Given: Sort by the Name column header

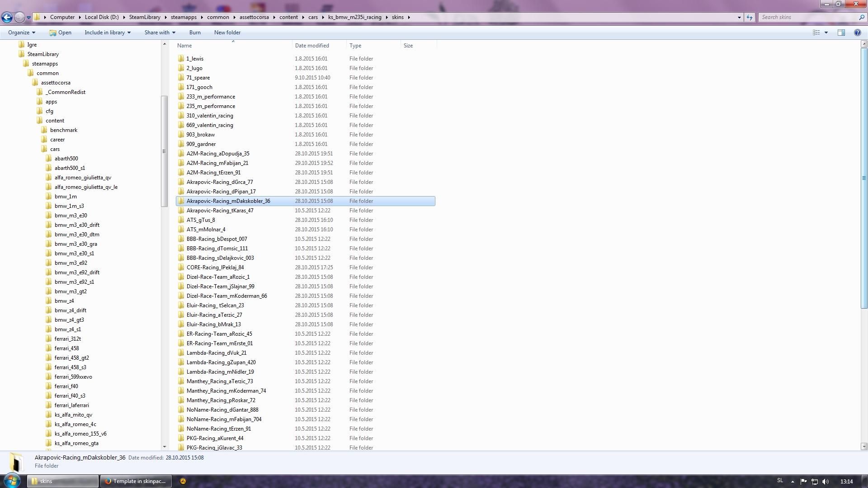Looking at the screenshot, I should tap(233, 46).
